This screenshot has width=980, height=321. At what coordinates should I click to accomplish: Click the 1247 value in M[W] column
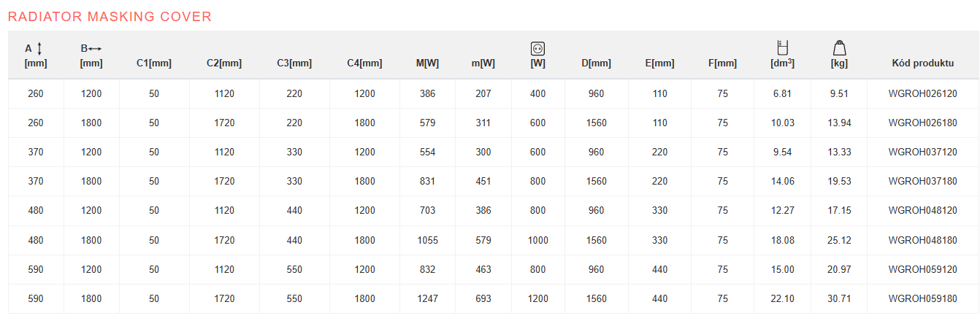[427, 298]
